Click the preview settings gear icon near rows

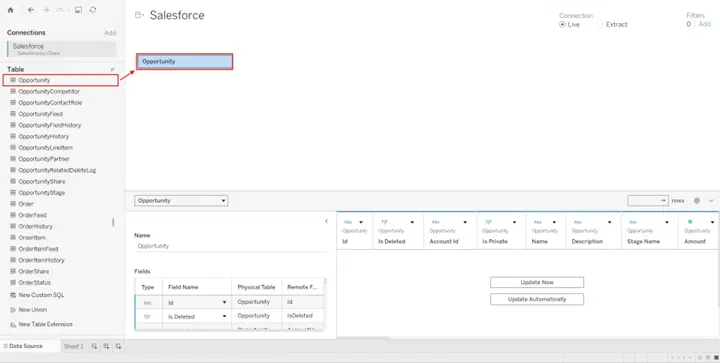click(697, 201)
